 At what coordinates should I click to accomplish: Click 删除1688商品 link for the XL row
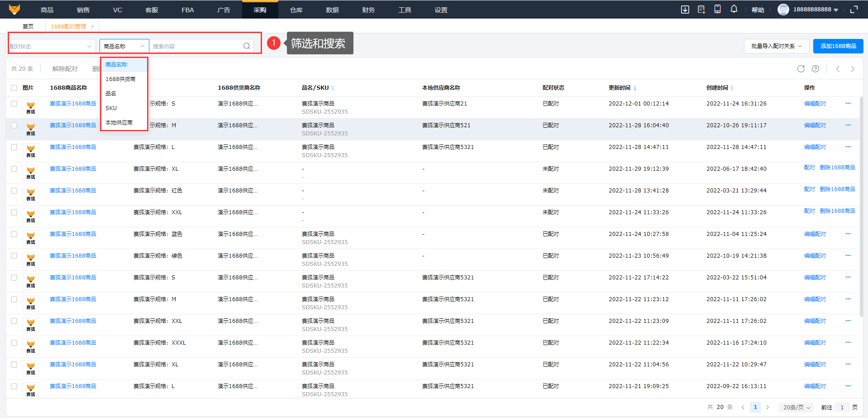tap(837, 168)
